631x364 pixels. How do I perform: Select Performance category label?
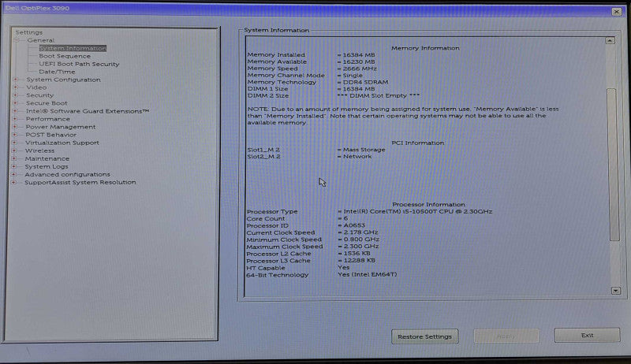(48, 119)
